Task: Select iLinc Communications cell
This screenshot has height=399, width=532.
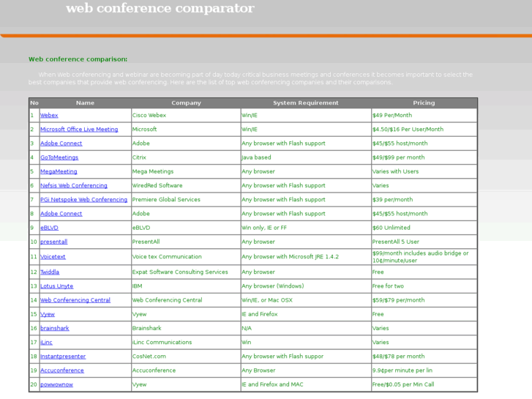Action: 186,343
